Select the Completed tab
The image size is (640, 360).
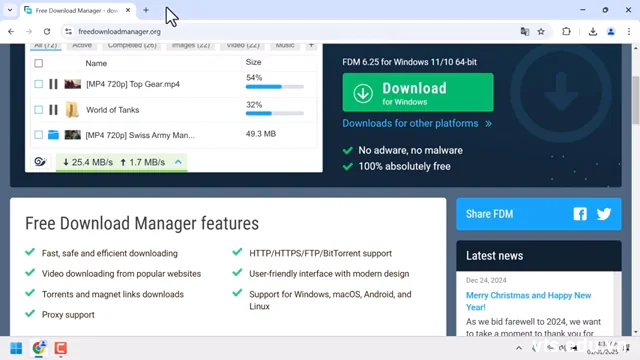(x=132, y=46)
